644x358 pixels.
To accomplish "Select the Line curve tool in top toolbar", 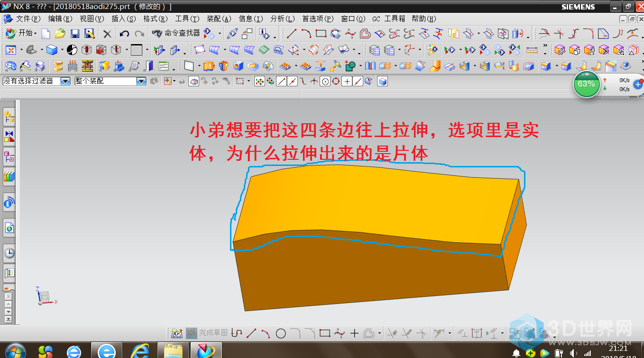I will coord(292,34).
